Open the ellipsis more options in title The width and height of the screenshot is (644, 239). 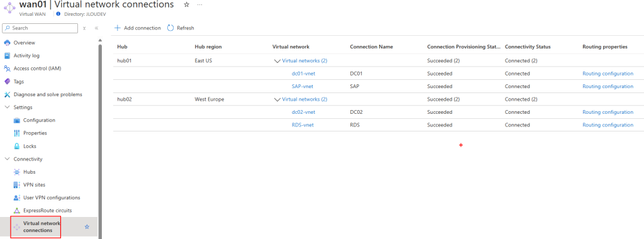[199, 4]
